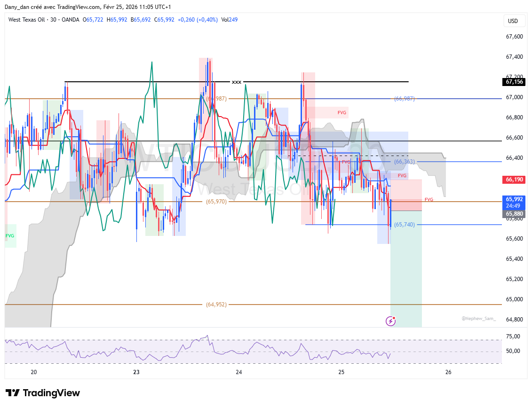
Task: Click the date 20 on time axis
Action: 33,372
